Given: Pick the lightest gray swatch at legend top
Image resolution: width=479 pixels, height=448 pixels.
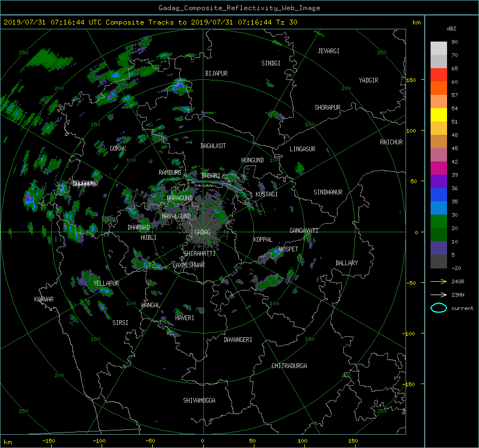Looking at the screenshot, I should pyautogui.click(x=439, y=48).
